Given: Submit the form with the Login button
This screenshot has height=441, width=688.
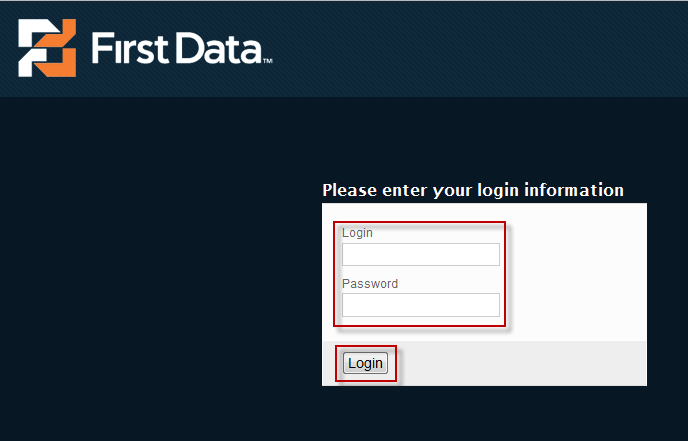Looking at the screenshot, I should coord(366,363).
